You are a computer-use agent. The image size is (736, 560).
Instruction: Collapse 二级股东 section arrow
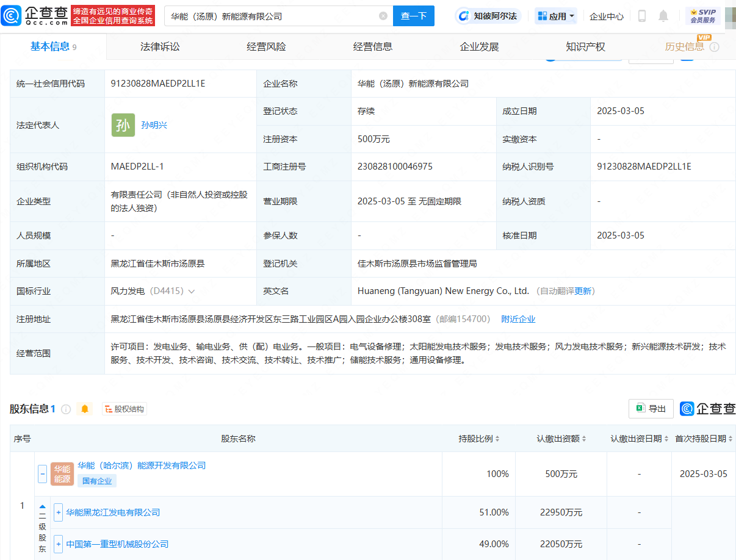43,506
